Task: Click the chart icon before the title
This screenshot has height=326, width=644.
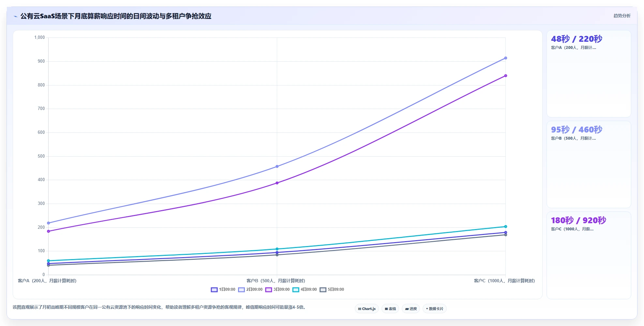Action: pos(15,16)
